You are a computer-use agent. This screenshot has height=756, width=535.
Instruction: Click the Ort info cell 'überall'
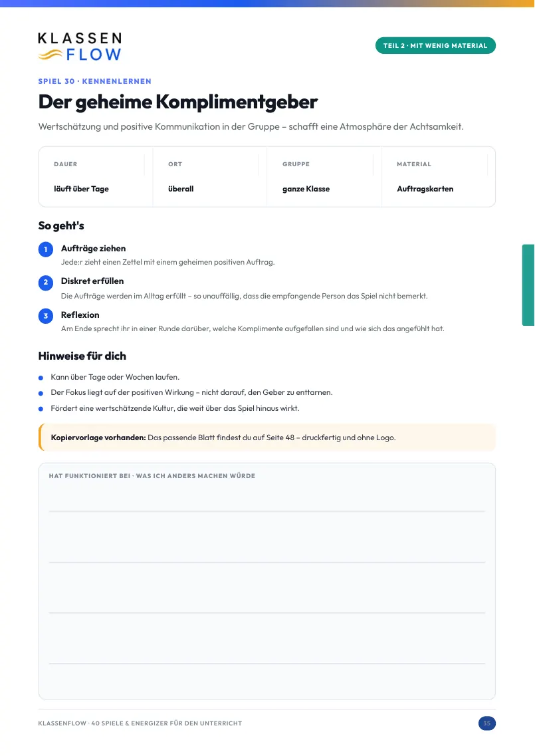(209, 177)
